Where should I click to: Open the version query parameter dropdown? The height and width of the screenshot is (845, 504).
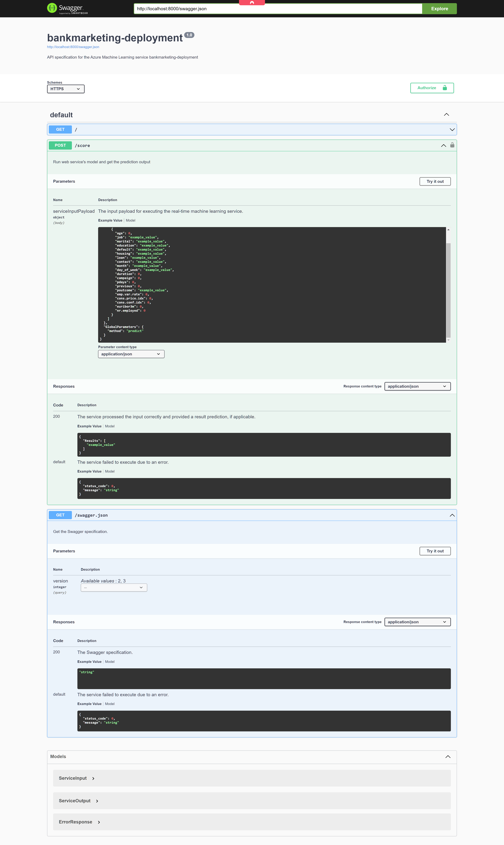[113, 587]
